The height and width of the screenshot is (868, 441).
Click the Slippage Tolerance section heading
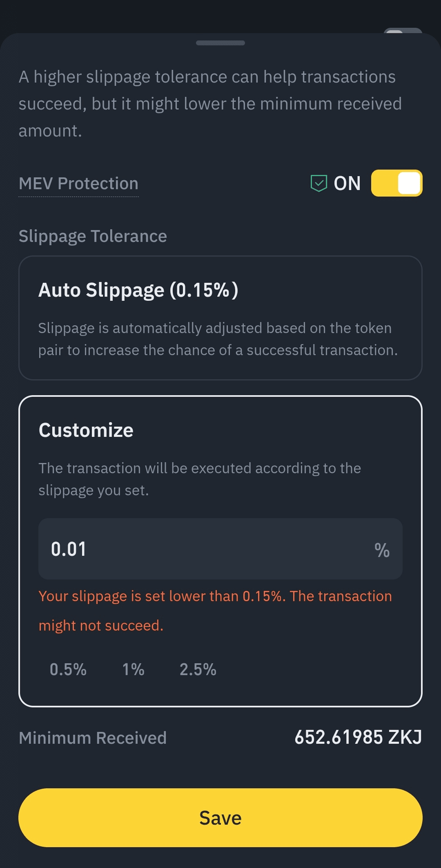(93, 236)
